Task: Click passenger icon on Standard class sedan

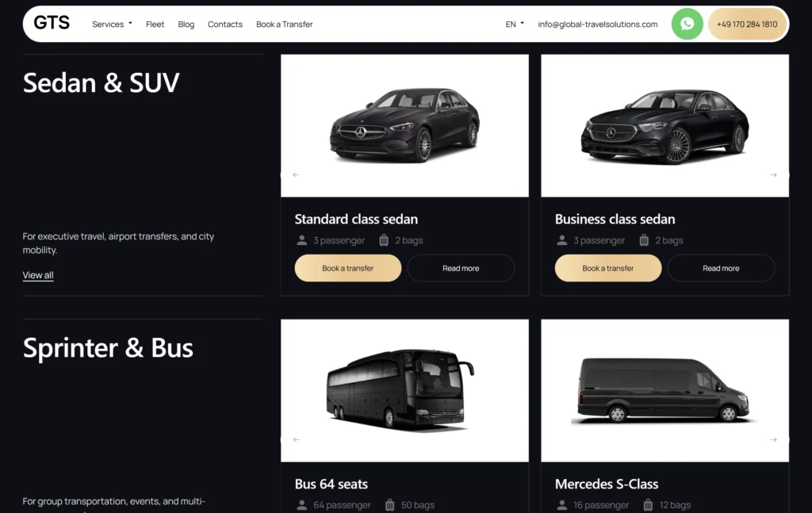Action: point(302,240)
